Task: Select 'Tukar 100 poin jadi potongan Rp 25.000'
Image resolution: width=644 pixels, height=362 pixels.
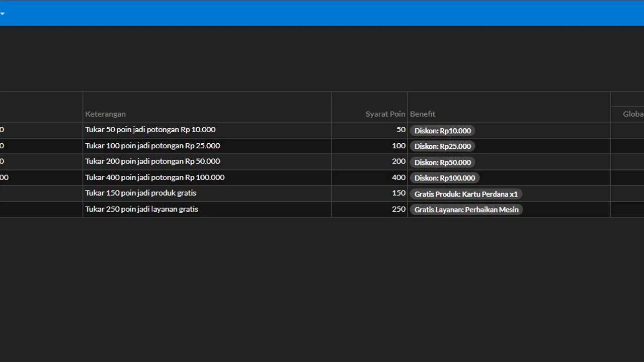Action: 152,146
